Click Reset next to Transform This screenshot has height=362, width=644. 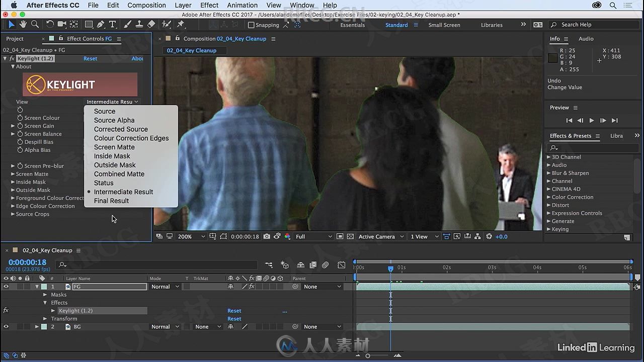(234, 319)
